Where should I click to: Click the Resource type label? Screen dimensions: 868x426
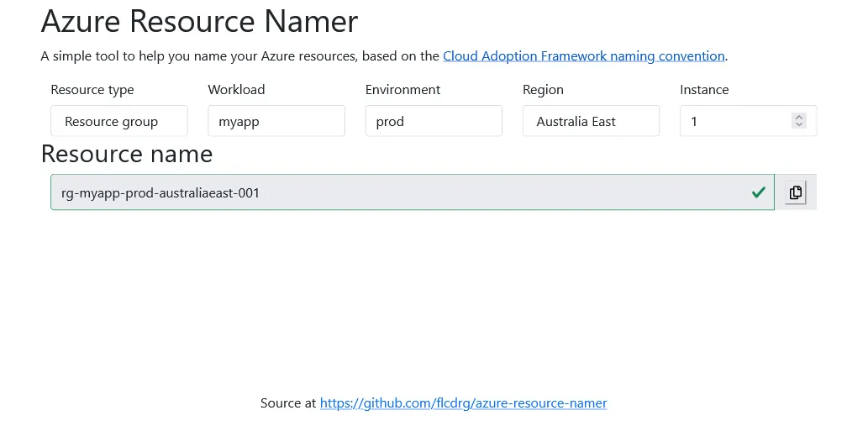pos(92,90)
